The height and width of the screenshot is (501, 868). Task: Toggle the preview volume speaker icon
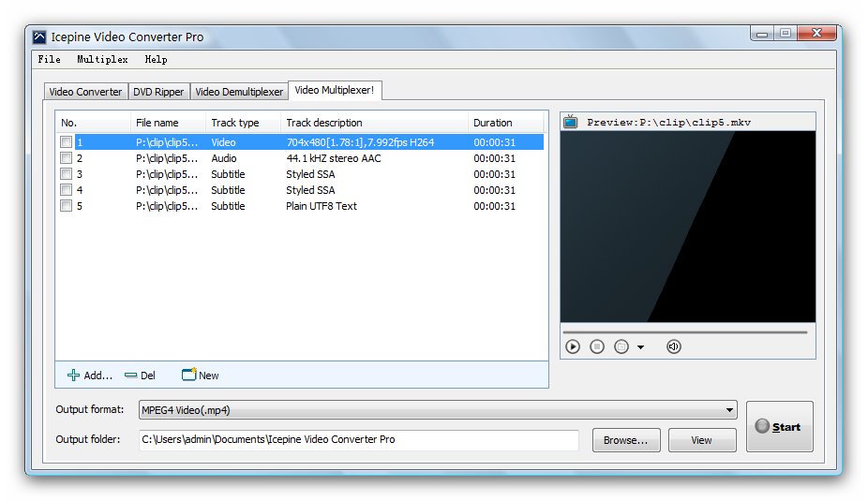[673, 346]
